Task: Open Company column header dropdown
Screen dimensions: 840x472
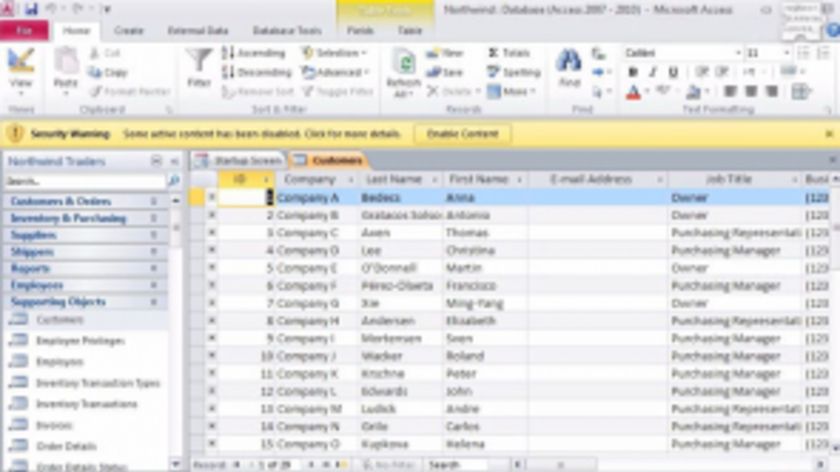Action: pos(351,179)
